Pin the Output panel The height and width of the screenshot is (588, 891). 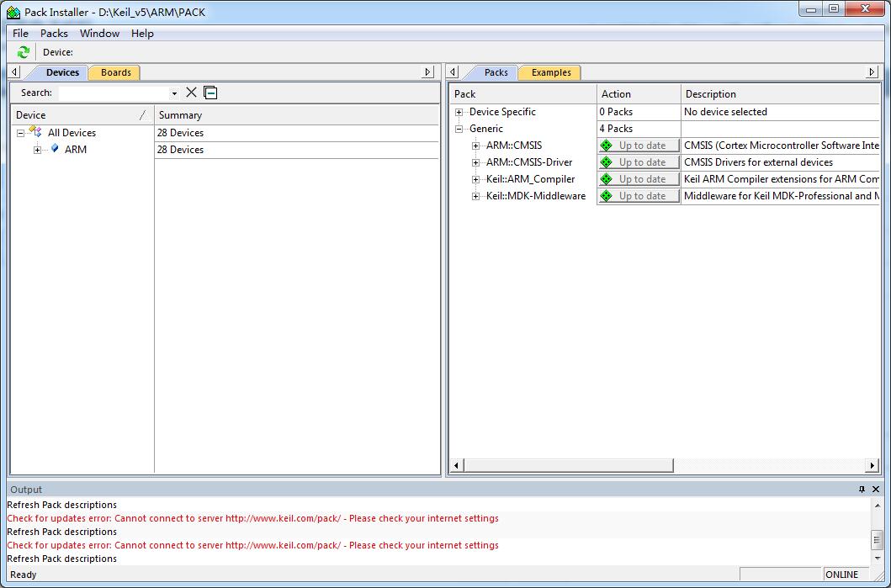(862, 489)
